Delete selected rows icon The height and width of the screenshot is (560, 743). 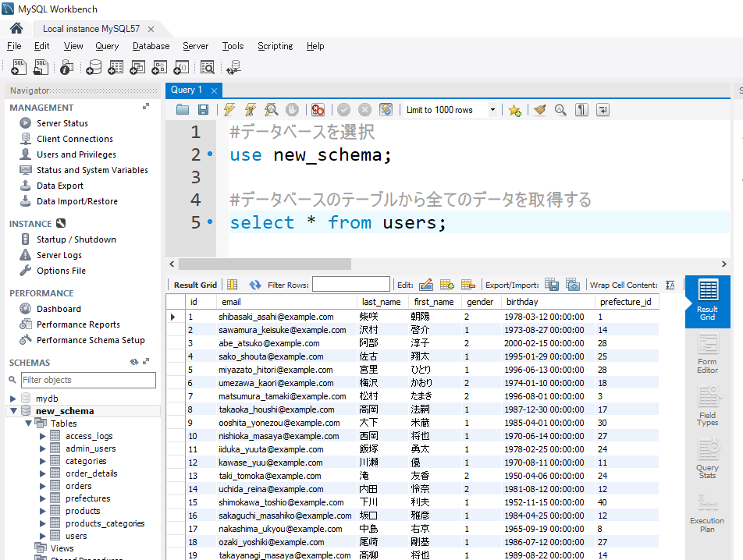click(467, 285)
